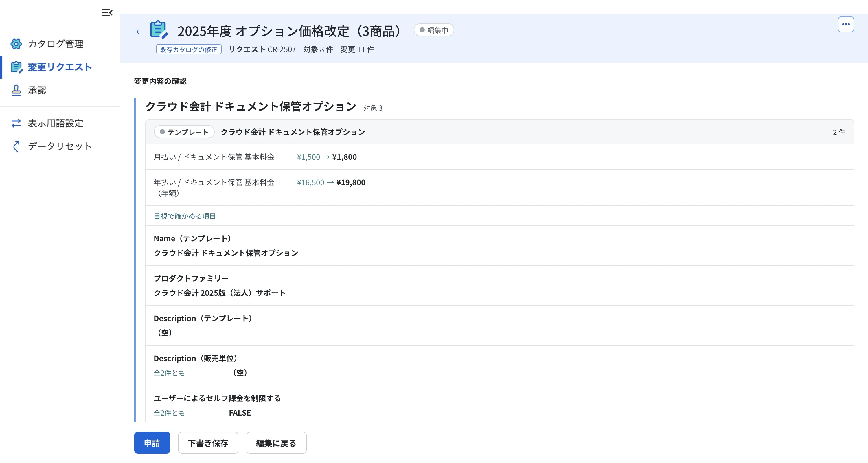Image resolution: width=868 pixels, height=463 pixels.
Task: Click the 変更 11 件 count
Action: click(357, 49)
